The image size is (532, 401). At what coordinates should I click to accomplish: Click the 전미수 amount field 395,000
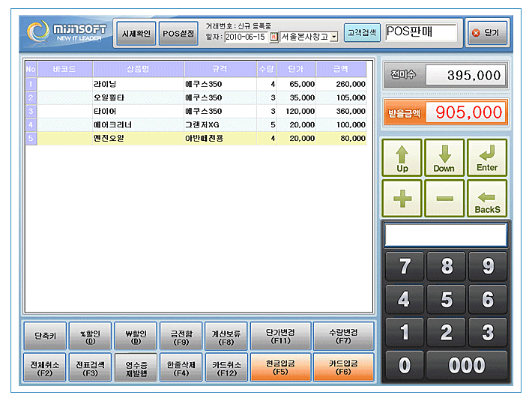(466, 75)
